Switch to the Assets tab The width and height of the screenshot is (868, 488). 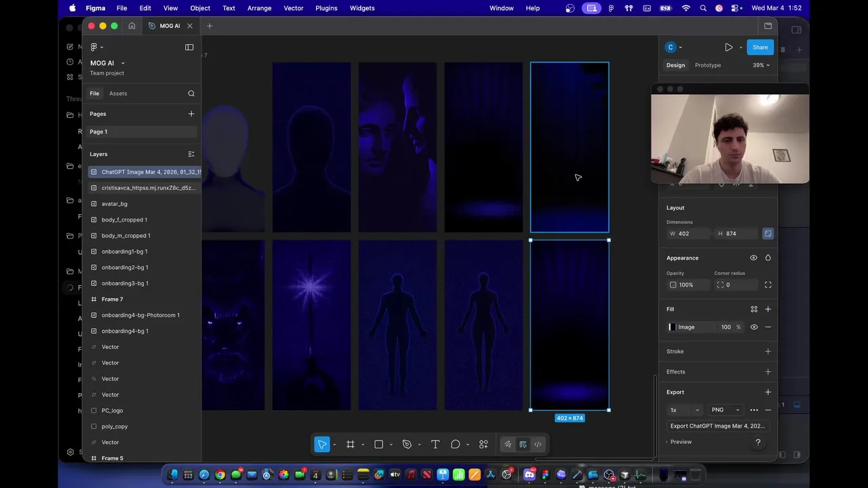click(x=118, y=94)
